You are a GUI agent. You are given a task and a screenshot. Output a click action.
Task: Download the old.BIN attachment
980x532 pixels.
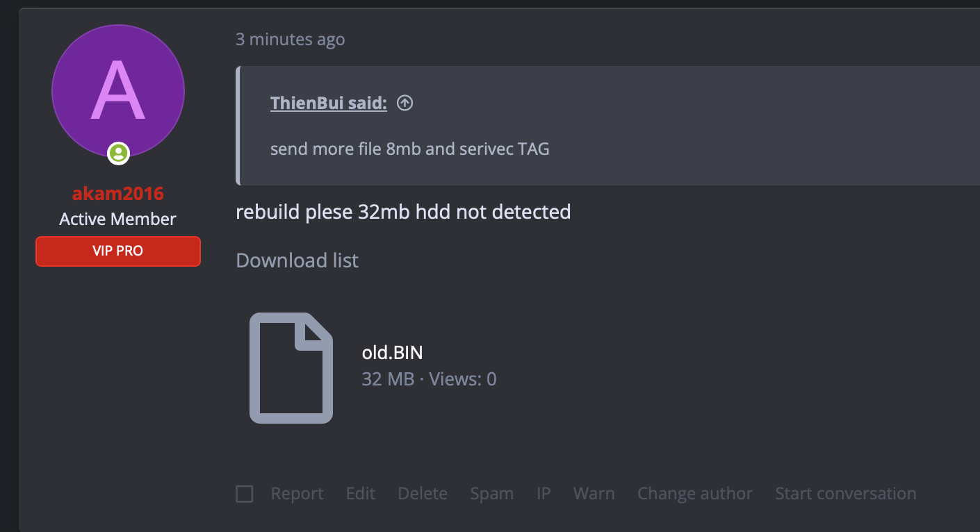click(x=392, y=353)
